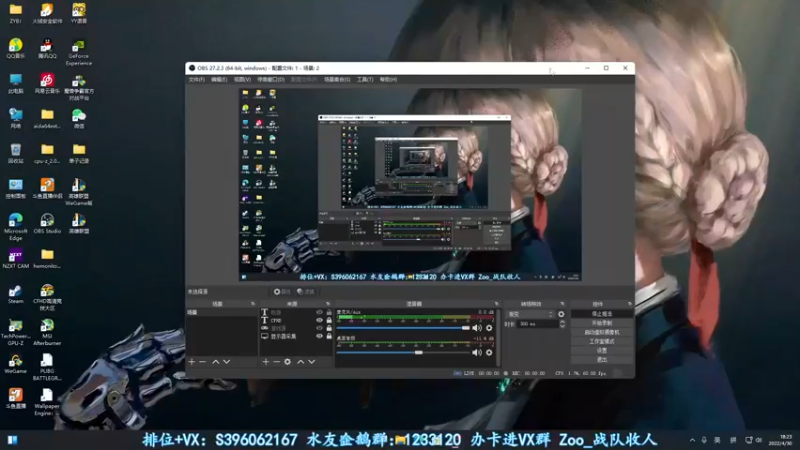Open source properties gear in 来源 panel toolbar

288,362
